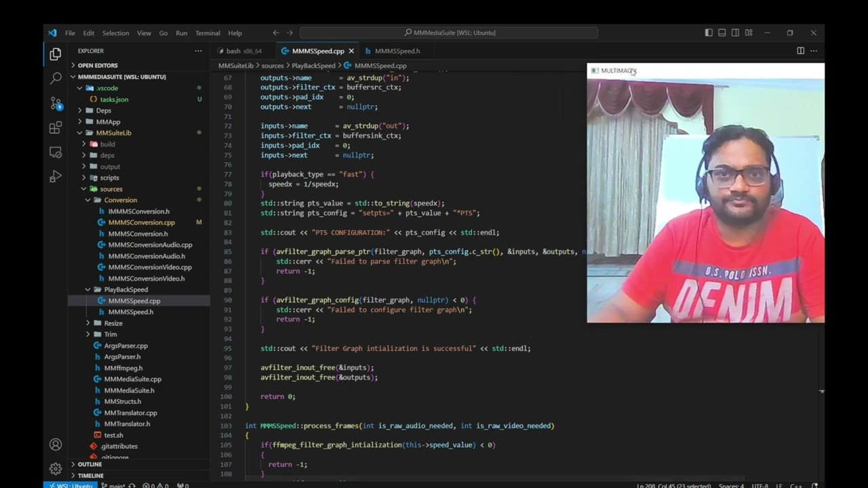Screen dimensions: 868x488
Task: Click the MMSuiteLib breadcrumb segment
Action: 236,66
